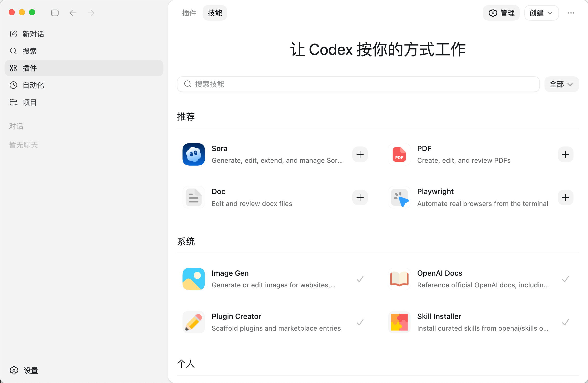588x383 pixels.
Task: Click the Sora skill icon
Action: (x=193, y=154)
